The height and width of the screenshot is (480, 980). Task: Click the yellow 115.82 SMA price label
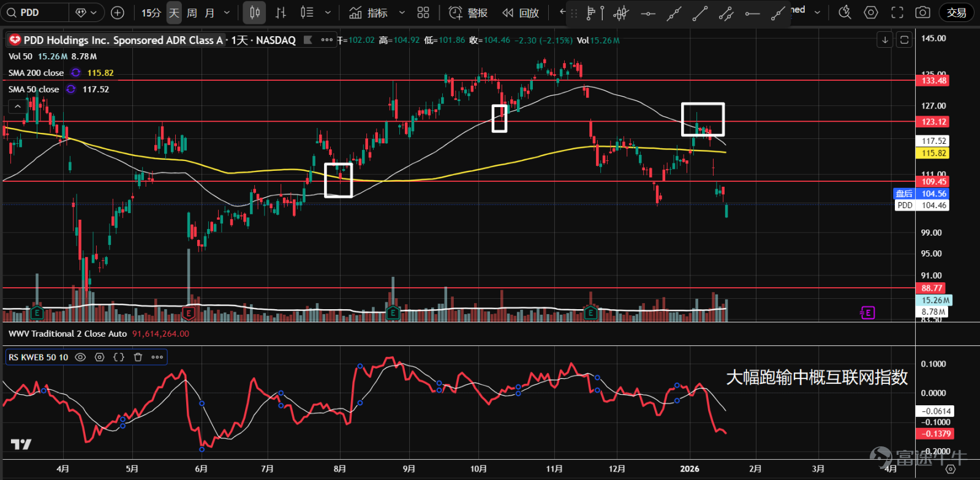(933, 153)
